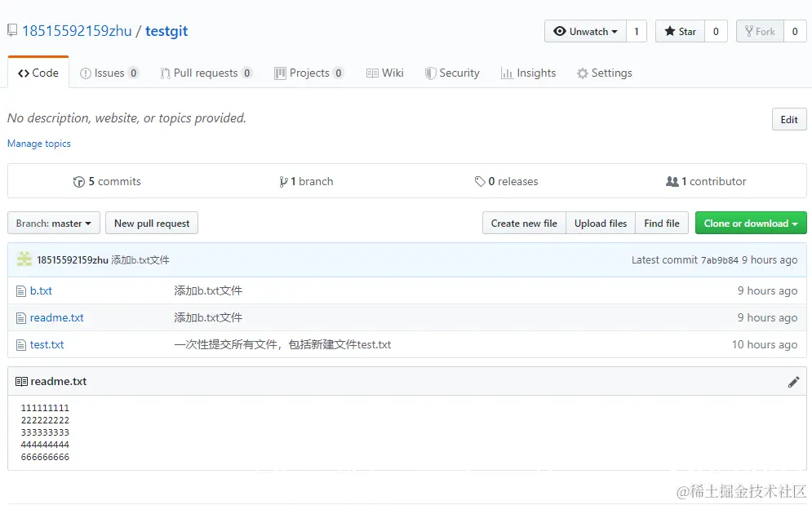Open the readme.txt file in file list
This screenshot has width=812, height=505.
click(57, 318)
